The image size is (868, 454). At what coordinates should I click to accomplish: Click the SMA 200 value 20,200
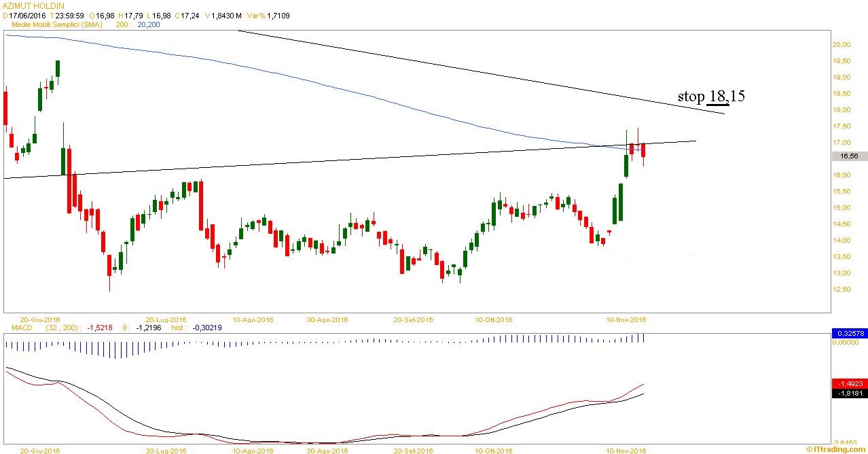click(x=149, y=24)
